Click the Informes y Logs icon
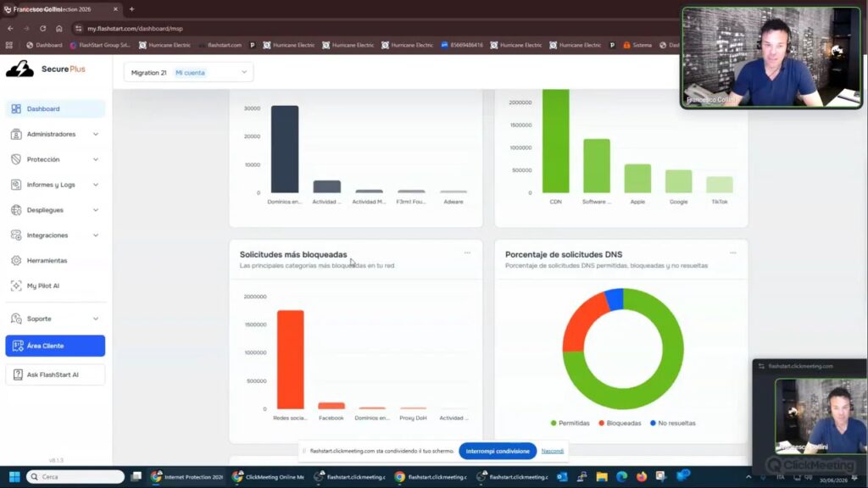 [x=16, y=184]
